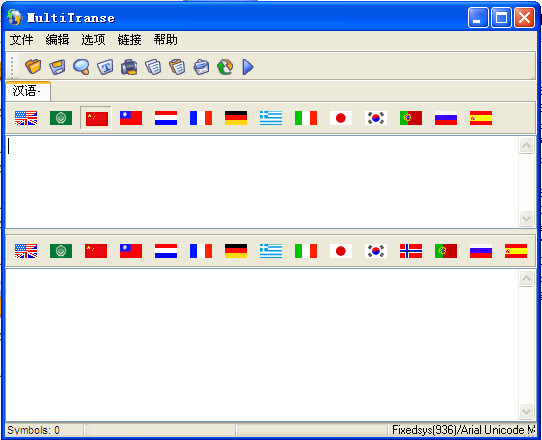Select English flag in source language row
Viewport: 542px width, 440px height.
pos(26,118)
